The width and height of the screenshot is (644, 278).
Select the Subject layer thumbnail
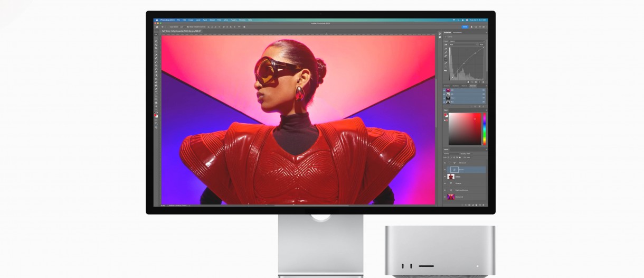tap(451, 177)
